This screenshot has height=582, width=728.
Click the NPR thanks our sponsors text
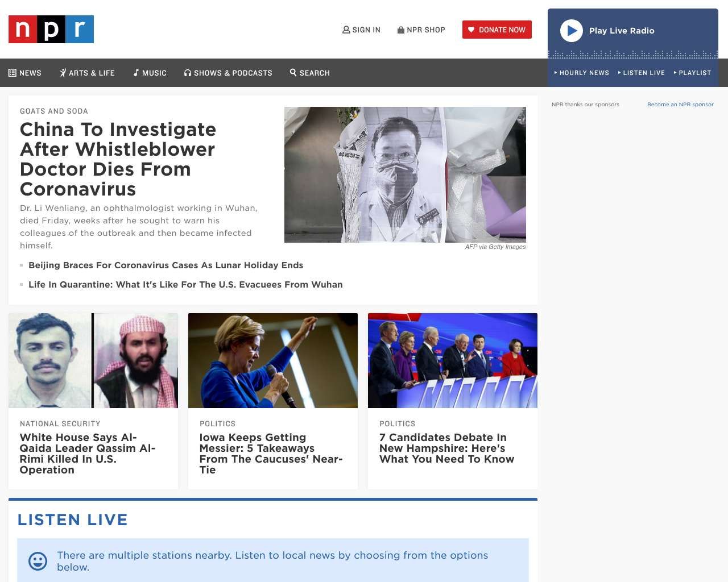585,105
